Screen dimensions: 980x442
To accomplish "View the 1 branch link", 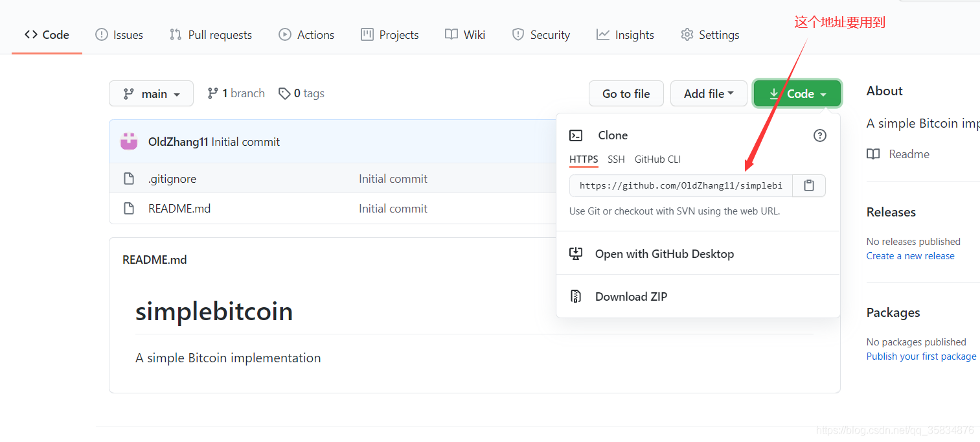I will tap(236, 93).
